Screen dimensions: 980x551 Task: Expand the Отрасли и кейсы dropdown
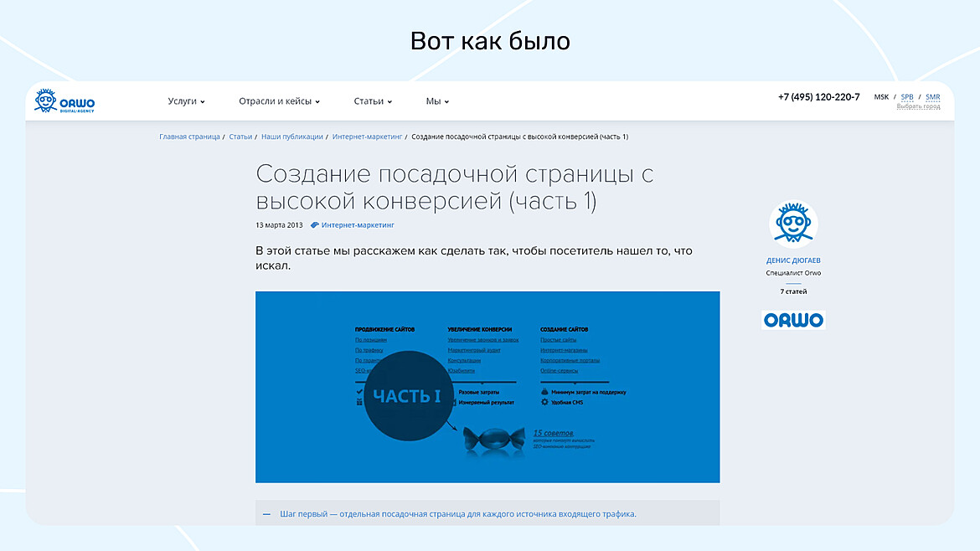click(x=317, y=101)
